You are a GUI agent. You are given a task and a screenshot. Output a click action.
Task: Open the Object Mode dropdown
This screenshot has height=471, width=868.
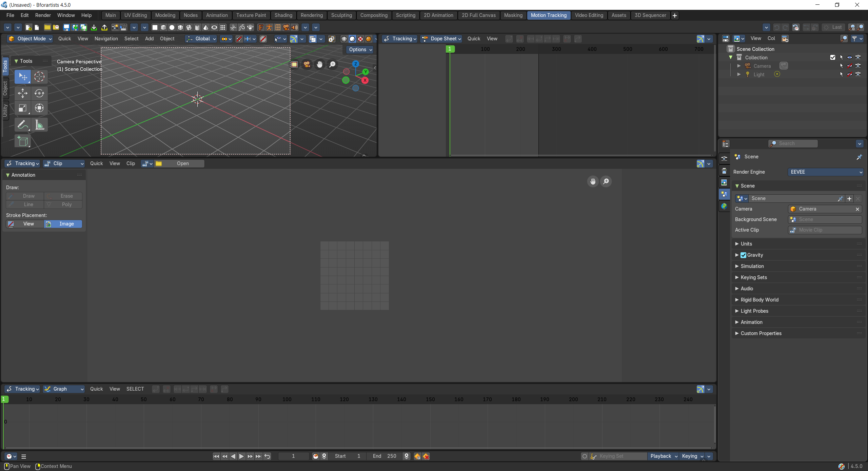tap(30, 39)
